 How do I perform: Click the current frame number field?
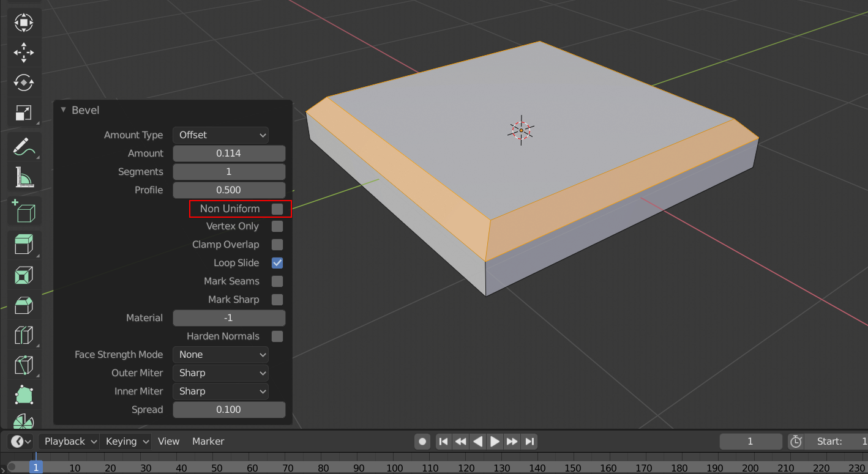750,441
